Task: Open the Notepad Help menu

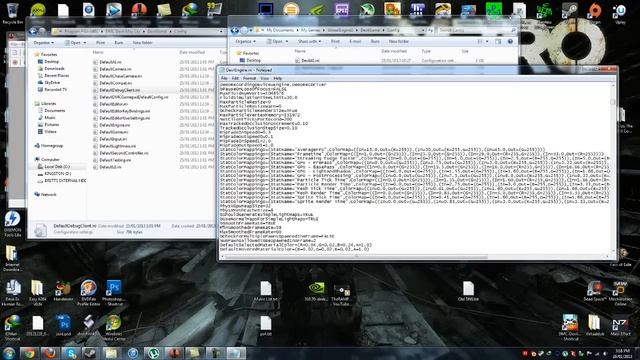Action: [278, 78]
